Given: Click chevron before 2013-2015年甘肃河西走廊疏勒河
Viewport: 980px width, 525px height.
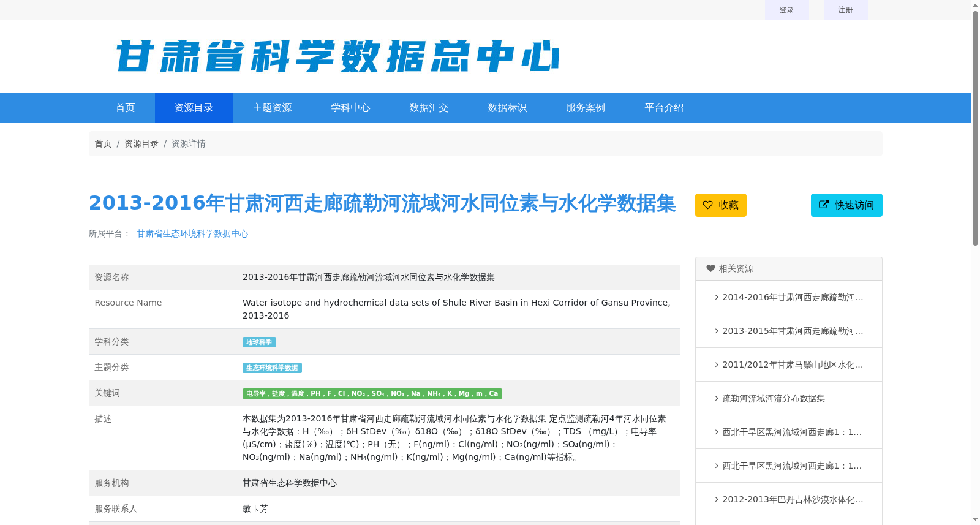Looking at the screenshot, I should click(x=717, y=331).
